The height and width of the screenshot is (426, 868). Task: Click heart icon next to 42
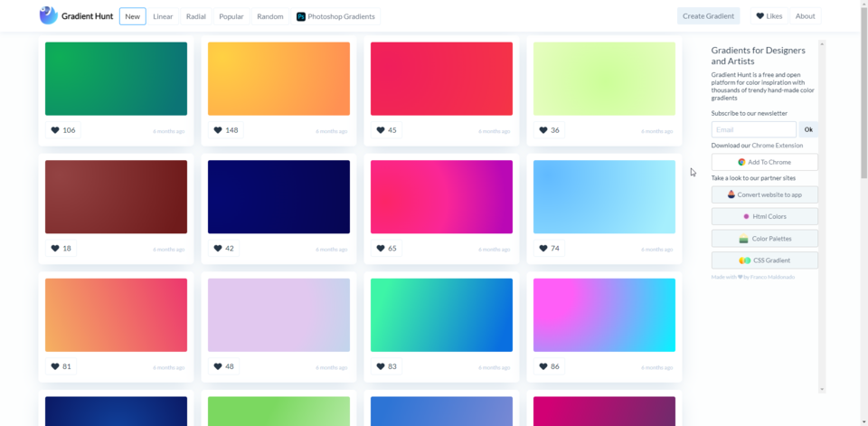pyautogui.click(x=218, y=248)
